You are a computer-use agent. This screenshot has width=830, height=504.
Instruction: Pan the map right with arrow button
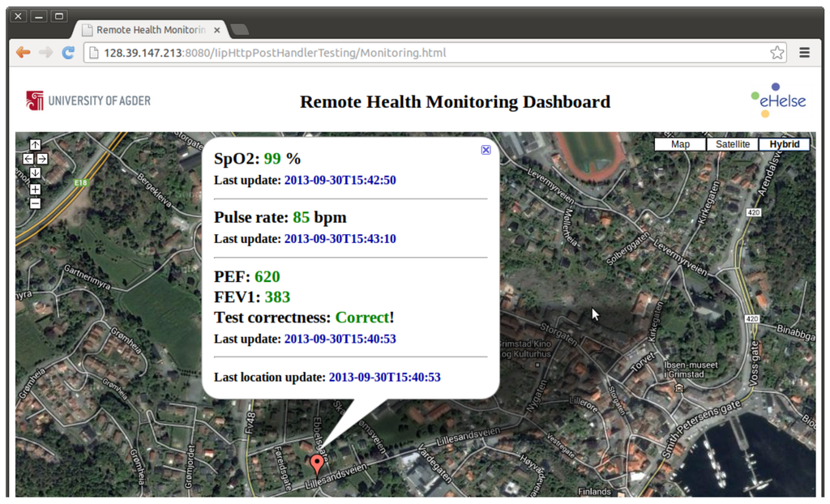click(x=42, y=159)
